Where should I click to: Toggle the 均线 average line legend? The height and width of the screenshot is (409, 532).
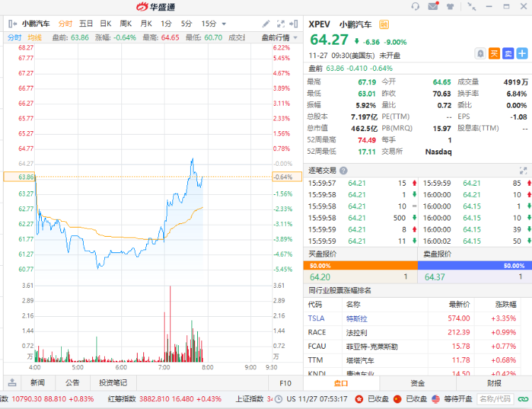pos(35,38)
